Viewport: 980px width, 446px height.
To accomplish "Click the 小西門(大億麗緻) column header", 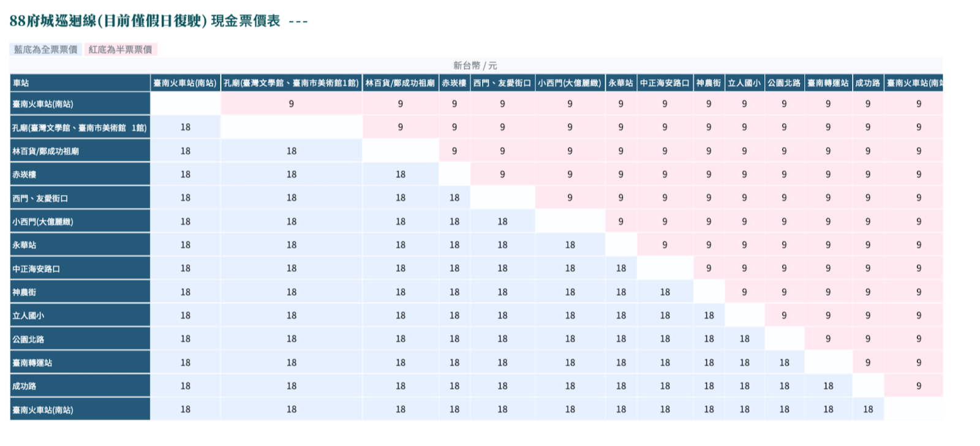I will pos(570,83).
